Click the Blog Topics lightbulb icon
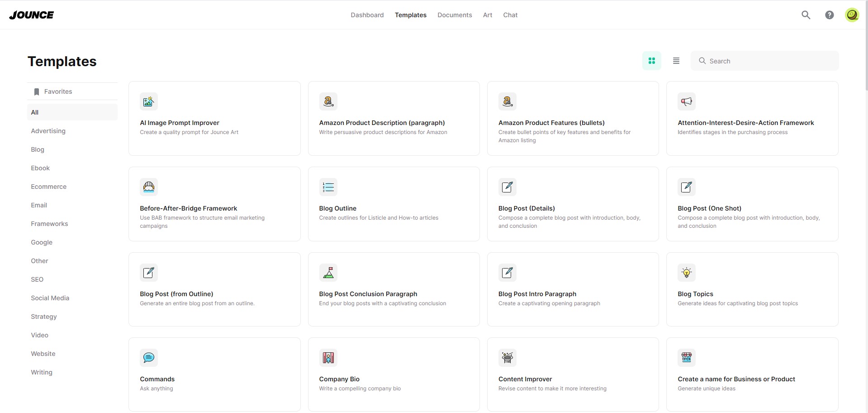868x413 pixels. (687, 273)
